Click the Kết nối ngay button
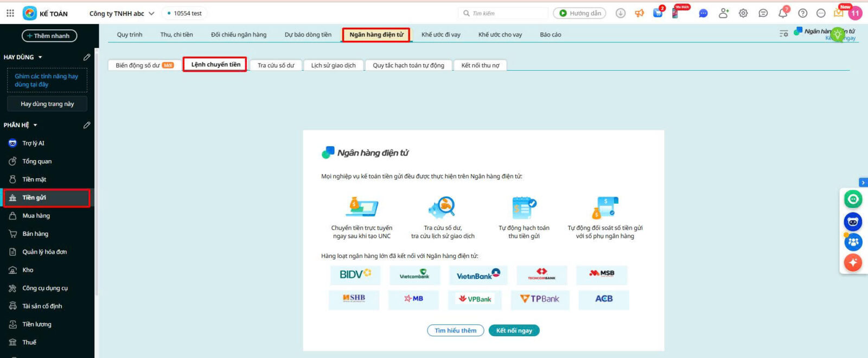The image size is (868, 358). coord(514,330)
